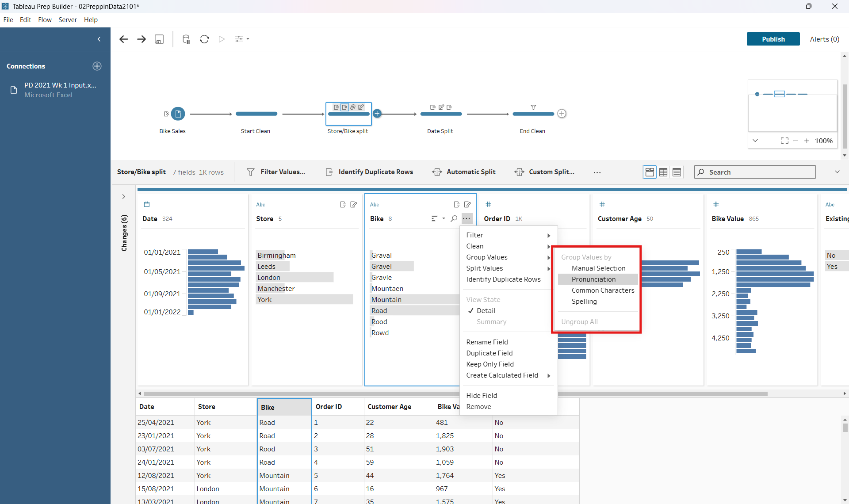Click the undo arrow in toolbar
Screen dimensions: 849x504
[124, 39]
